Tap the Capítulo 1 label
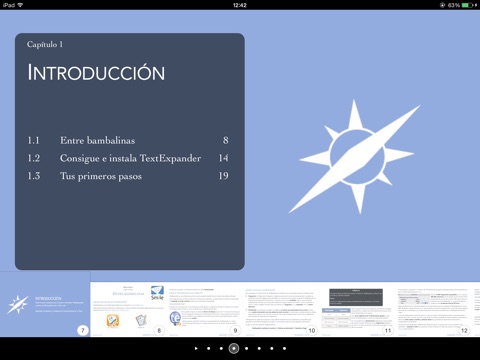Viewport: 480px width, 360px height. coord(45,44)
